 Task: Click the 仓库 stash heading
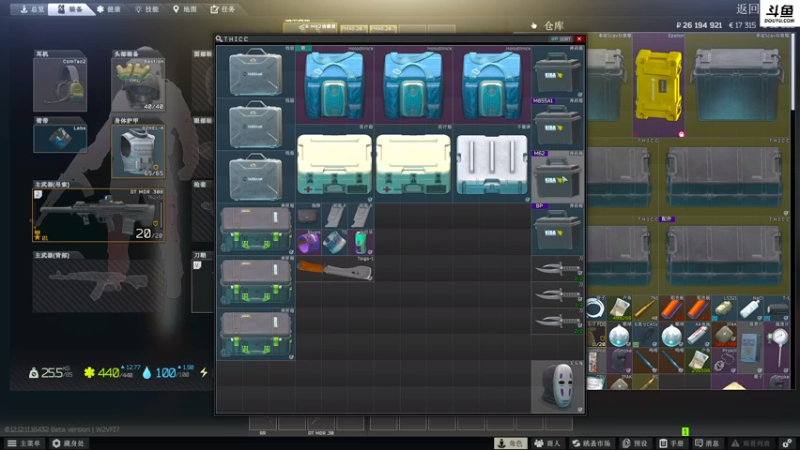click(554, 26)
